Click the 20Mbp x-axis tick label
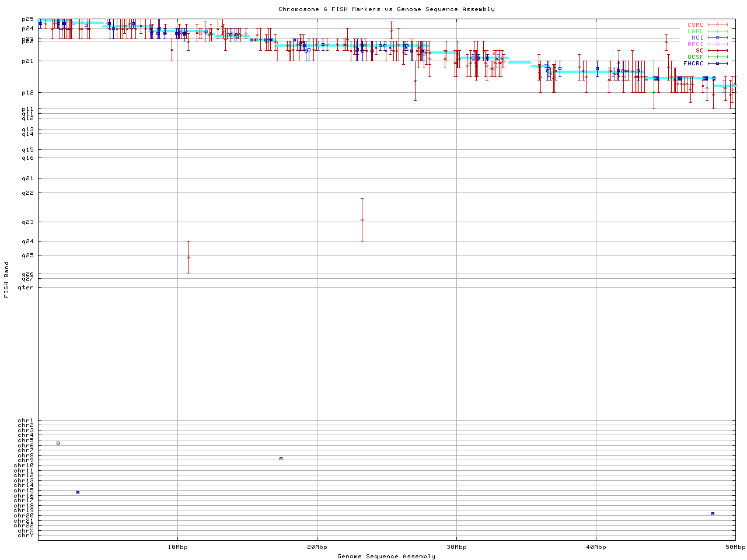 317,547
